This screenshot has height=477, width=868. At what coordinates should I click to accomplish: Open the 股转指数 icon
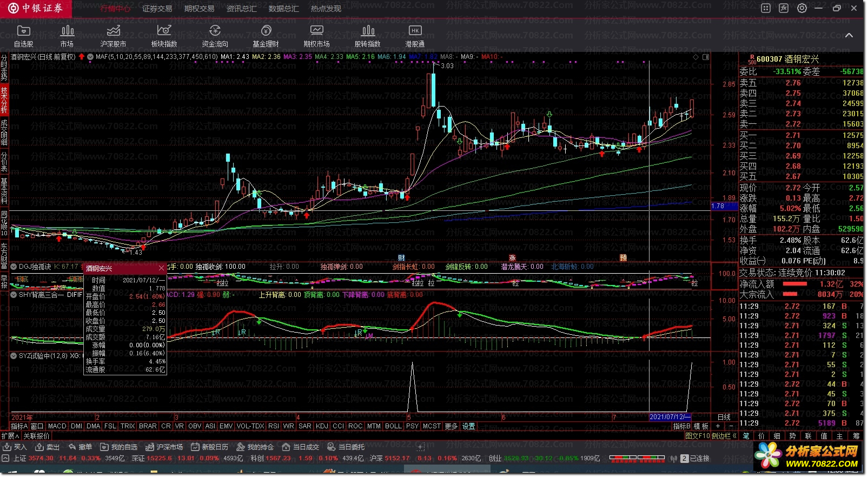click(368, 36)
